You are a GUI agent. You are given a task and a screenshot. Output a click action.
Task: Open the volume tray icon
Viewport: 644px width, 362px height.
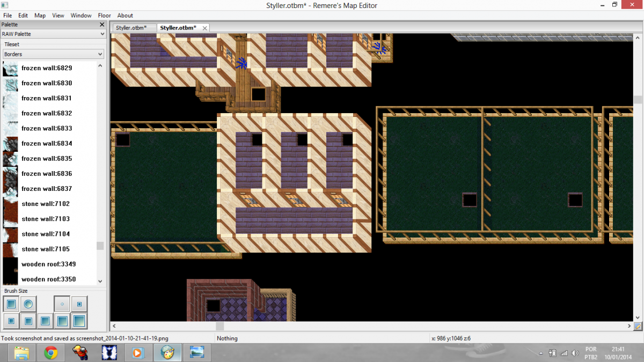[x=575, y=353]
